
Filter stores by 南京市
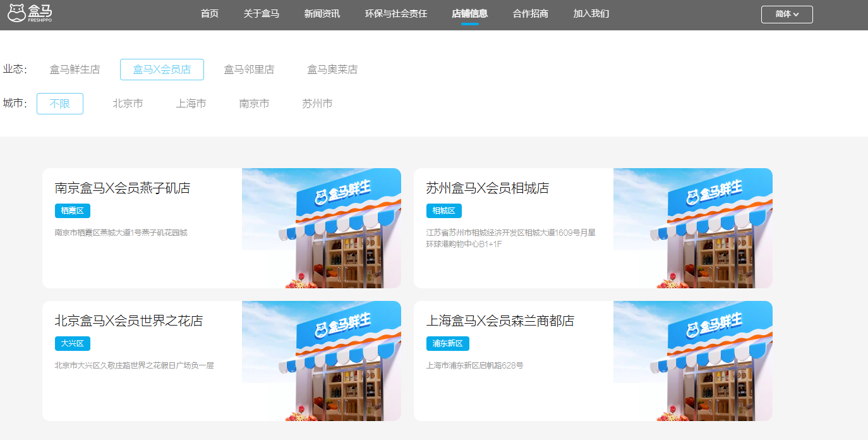tap(254, 104)
